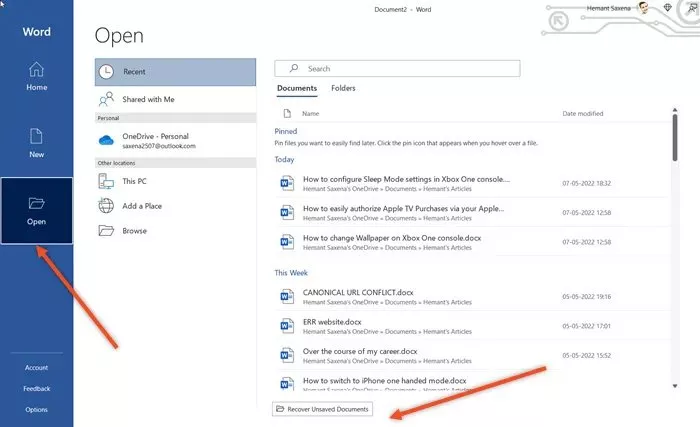700x427 pixels.
Task: Open Word Options
Action: pos(36,410)
